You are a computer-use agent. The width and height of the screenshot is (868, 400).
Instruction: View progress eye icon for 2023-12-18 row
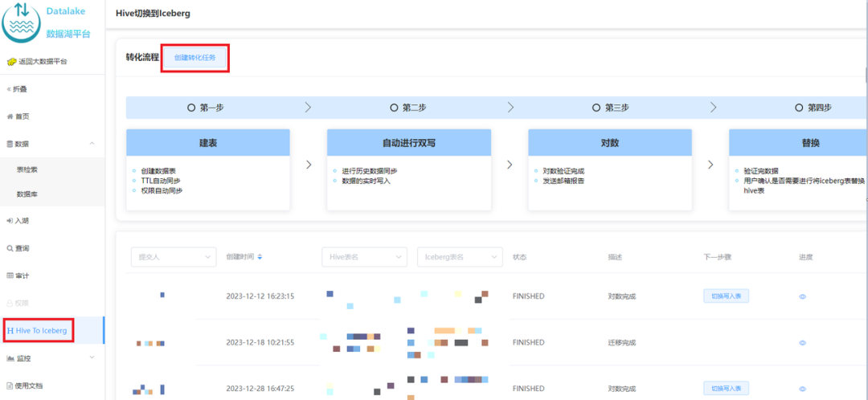803,343
